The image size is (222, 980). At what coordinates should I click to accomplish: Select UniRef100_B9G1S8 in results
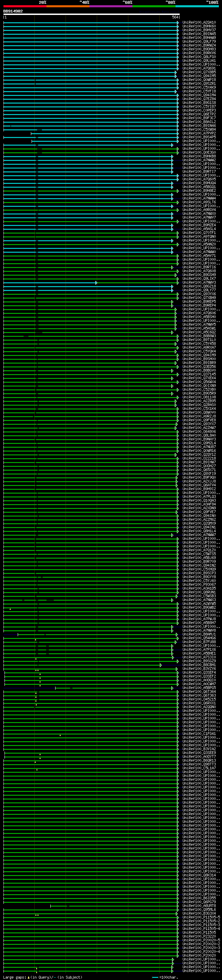[199, 103]
